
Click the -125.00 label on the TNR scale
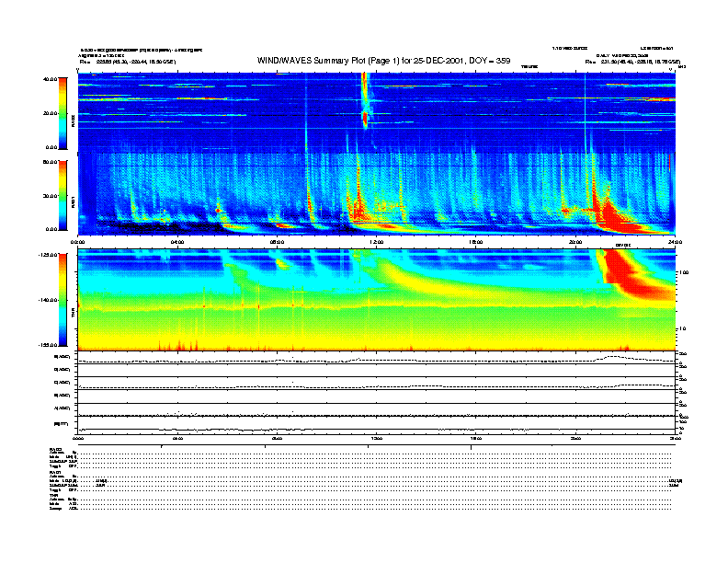(47, 255)
